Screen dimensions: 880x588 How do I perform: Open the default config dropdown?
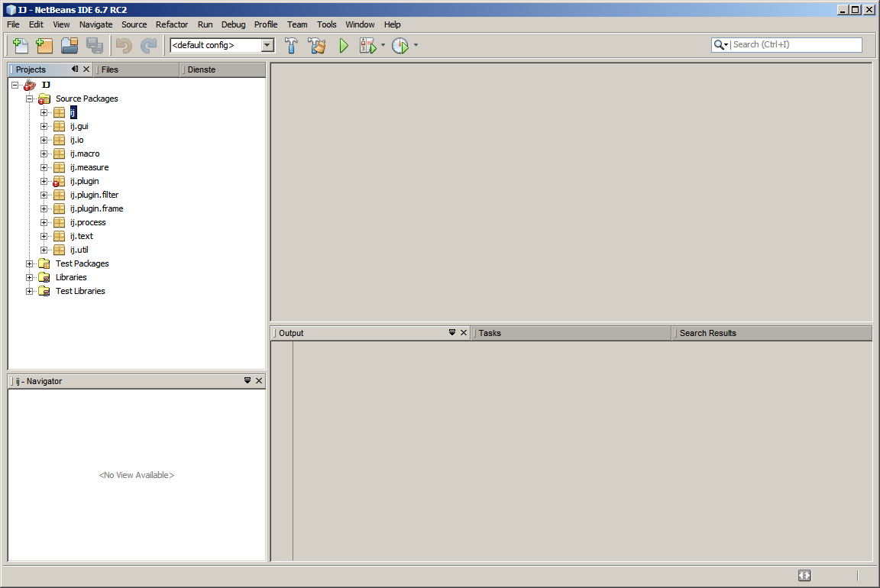point(267,46)
